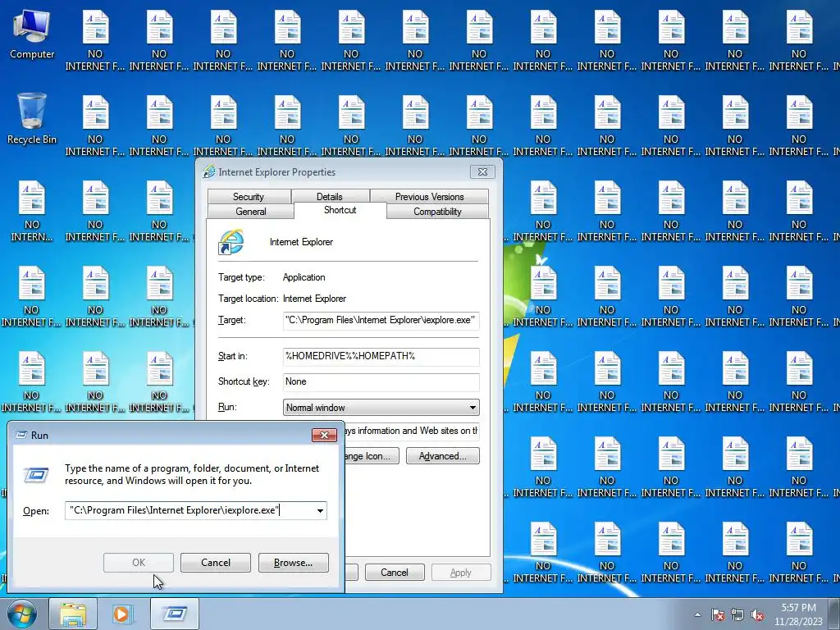Switch to the Details tab
Image resolution: width=840 pixels, height=630 pixels.
click(330, 197)
